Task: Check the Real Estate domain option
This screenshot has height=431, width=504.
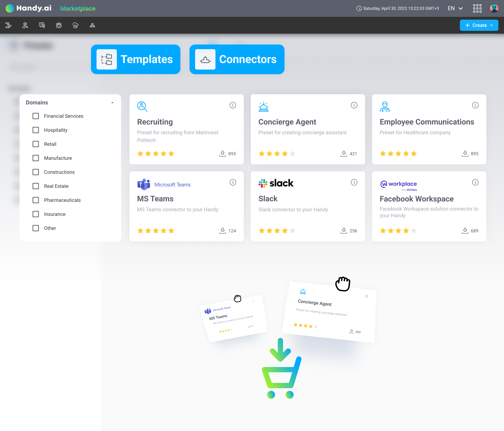Action: pos(36,186)
